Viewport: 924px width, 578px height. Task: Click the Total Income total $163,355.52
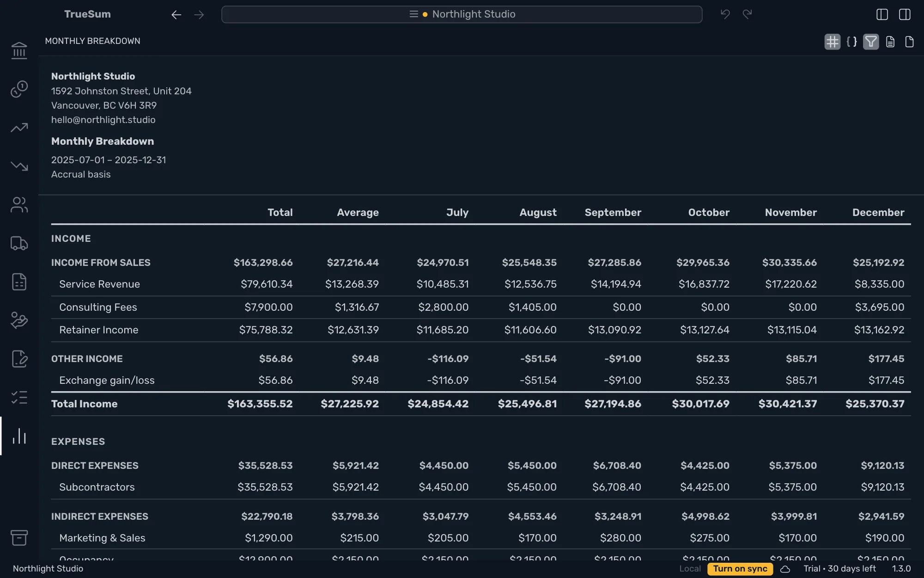point(260,404)
